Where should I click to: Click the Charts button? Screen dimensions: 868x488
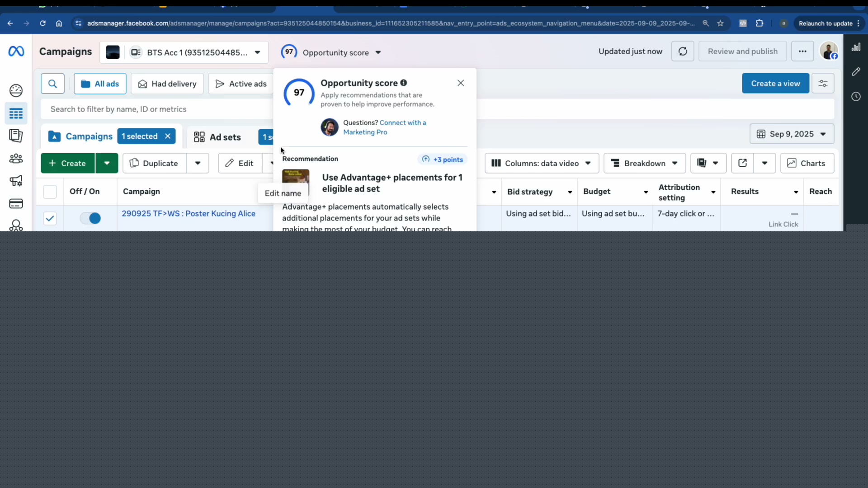click(807, 163)
